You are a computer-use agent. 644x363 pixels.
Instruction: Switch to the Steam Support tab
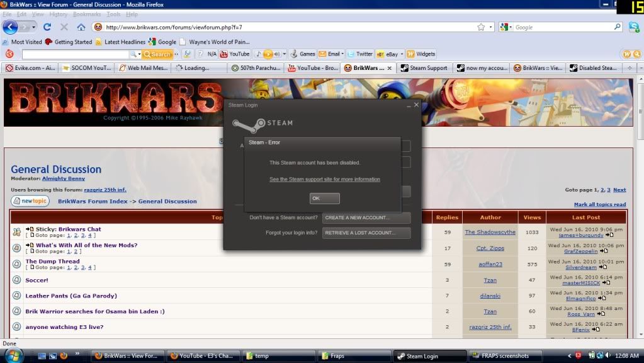(x=424, y=68)
